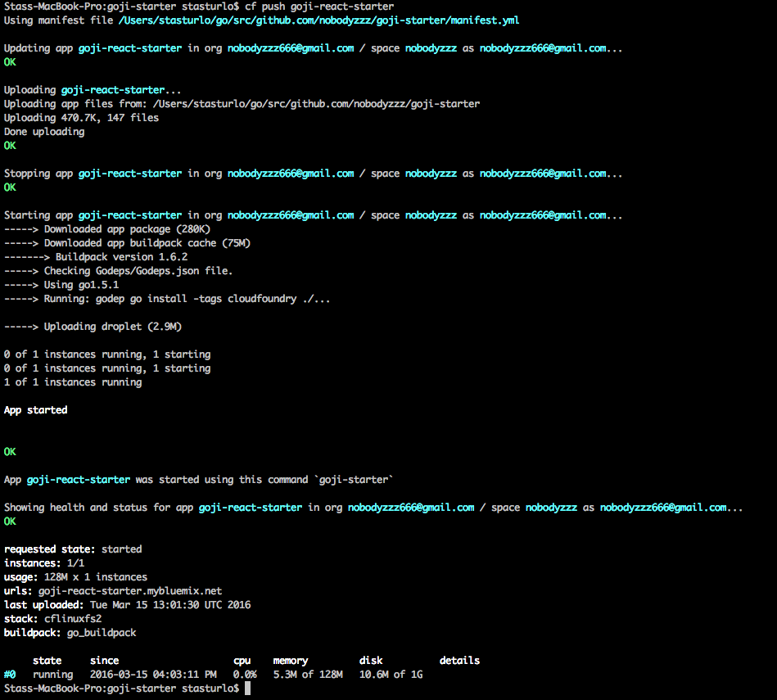Screen dimensions: 777x700
Task: Click the 'usage: 128M x 1 instances' line
Action: pos(76,576)
